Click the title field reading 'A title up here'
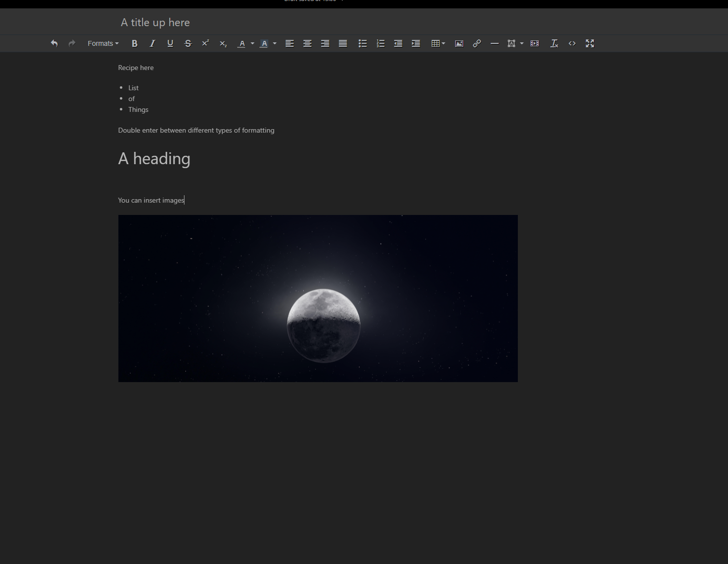 [155, 22]
